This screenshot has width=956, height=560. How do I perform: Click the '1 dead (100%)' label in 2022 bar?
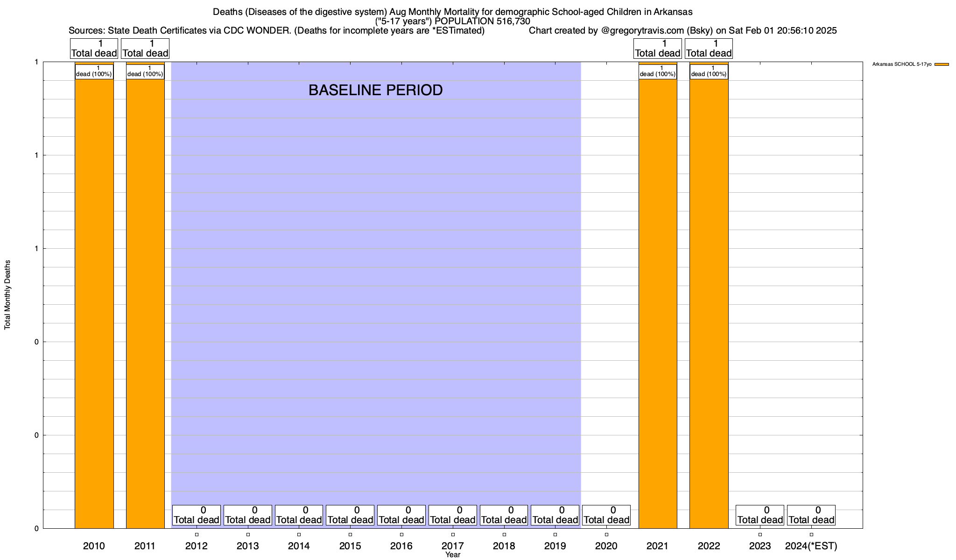tap(709, 71)
